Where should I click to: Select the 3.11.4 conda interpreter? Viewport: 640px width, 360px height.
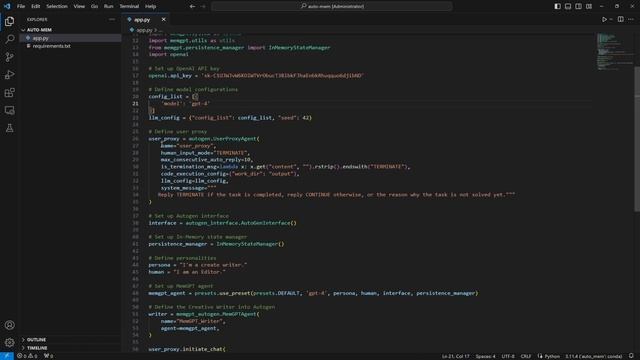593,356
